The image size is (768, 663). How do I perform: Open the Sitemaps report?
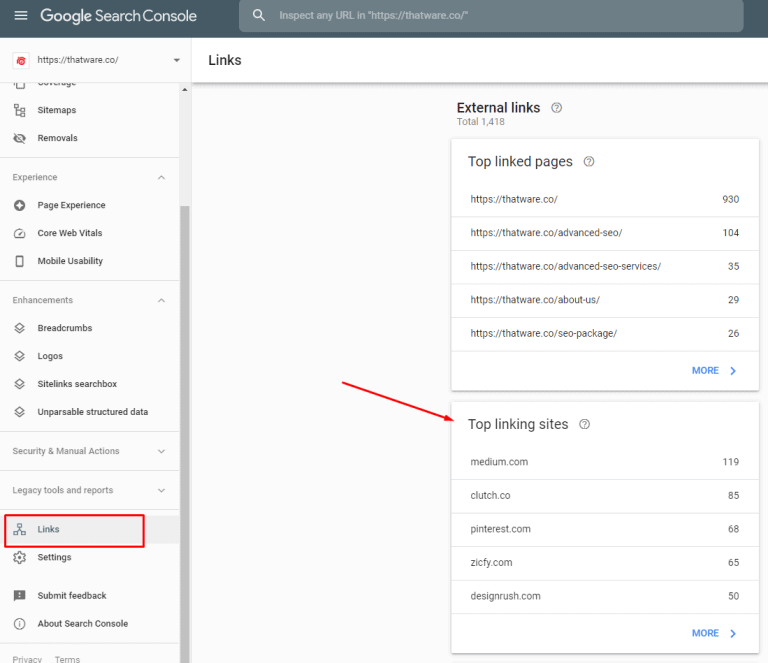57,110
